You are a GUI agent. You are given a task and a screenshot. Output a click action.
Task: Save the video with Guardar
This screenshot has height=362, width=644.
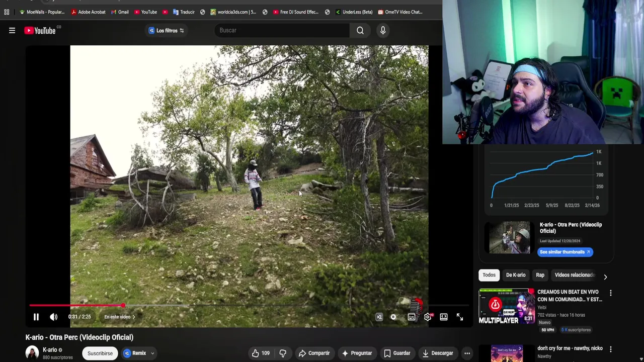click(397, 353)
